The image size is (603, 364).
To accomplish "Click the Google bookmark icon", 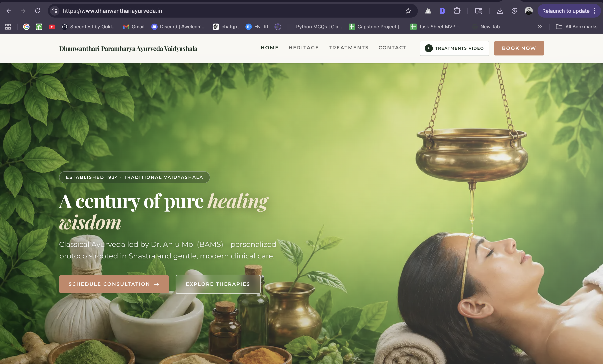I will coord(26,27).
